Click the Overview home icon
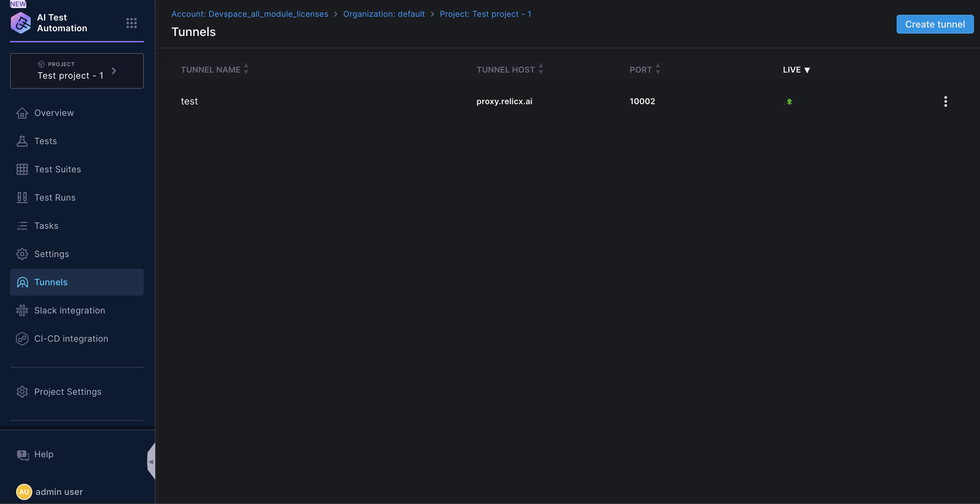Screen dimensions: 980x504 [x=22, y=113]
